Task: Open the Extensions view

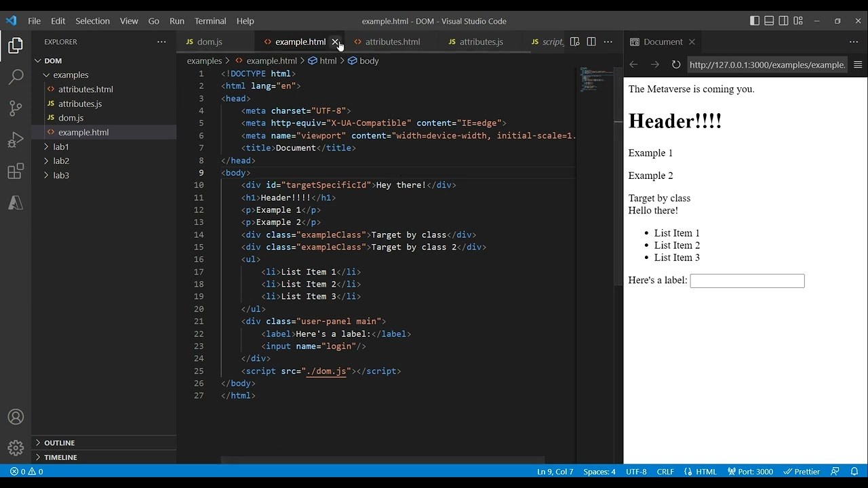Action: (x=16, y=171)
